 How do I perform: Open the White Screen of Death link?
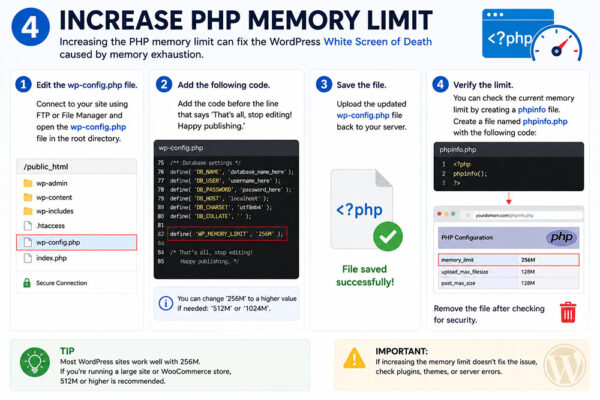point(378,42)
